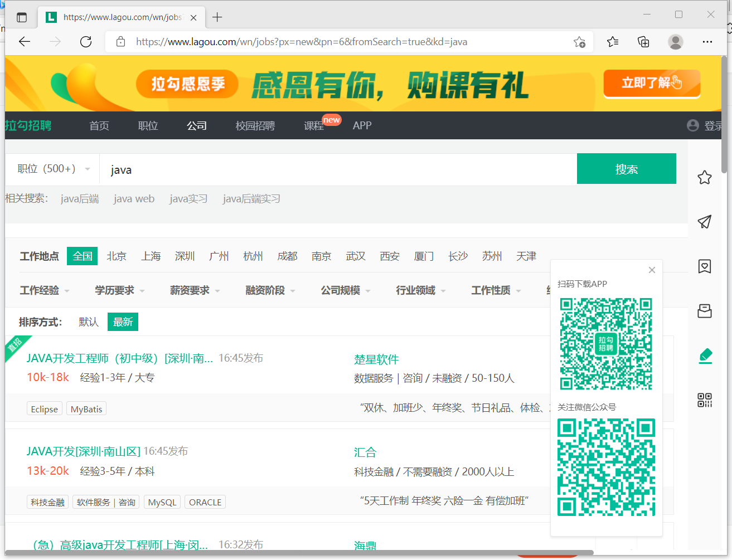Click the java search input field
The width and height of the screenshot is (732, 560).
click(x=338, y=169)
